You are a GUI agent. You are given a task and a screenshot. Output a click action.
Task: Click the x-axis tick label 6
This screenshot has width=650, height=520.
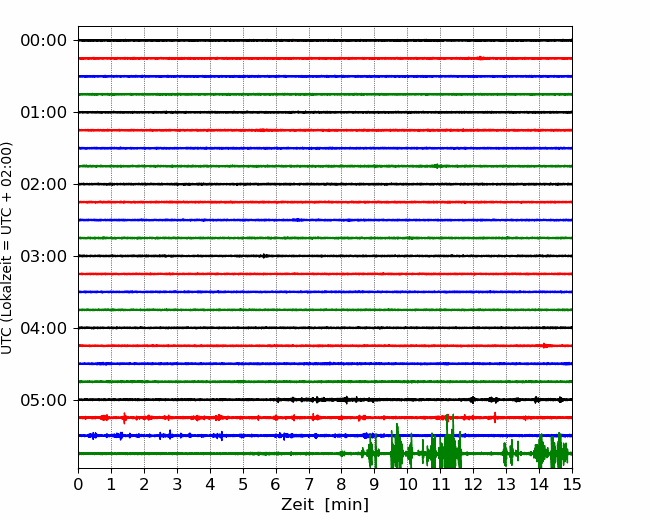tap(276, 484)
